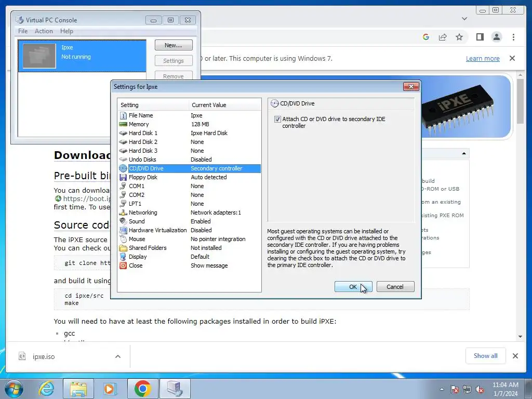Click the Virtual PC taskbar icon
The image size is (532, 399).
pos(175,389)
